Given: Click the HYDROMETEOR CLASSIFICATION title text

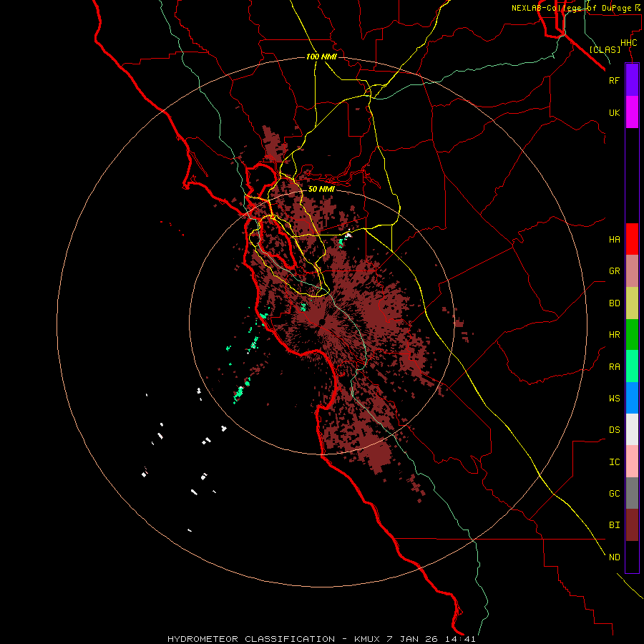Looking at the screenshot, I should pyautogui.click(x=251, y=639).
